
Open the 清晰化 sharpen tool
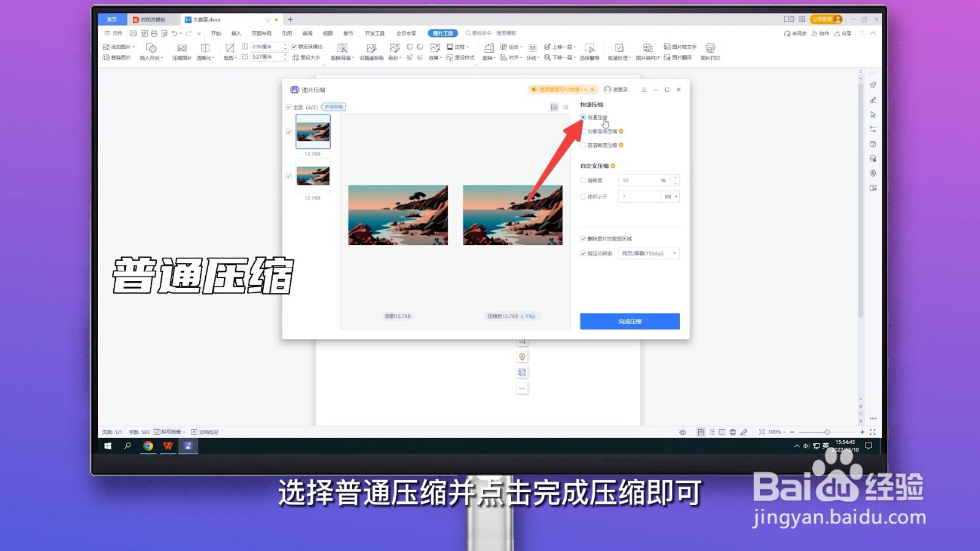click(x=206, y=57)
